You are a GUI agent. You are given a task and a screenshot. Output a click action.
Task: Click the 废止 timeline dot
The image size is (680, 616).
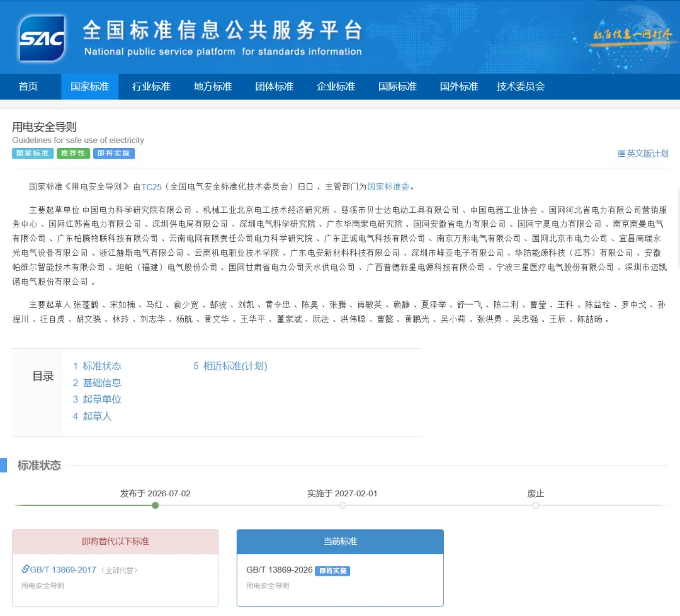point(536,505)
